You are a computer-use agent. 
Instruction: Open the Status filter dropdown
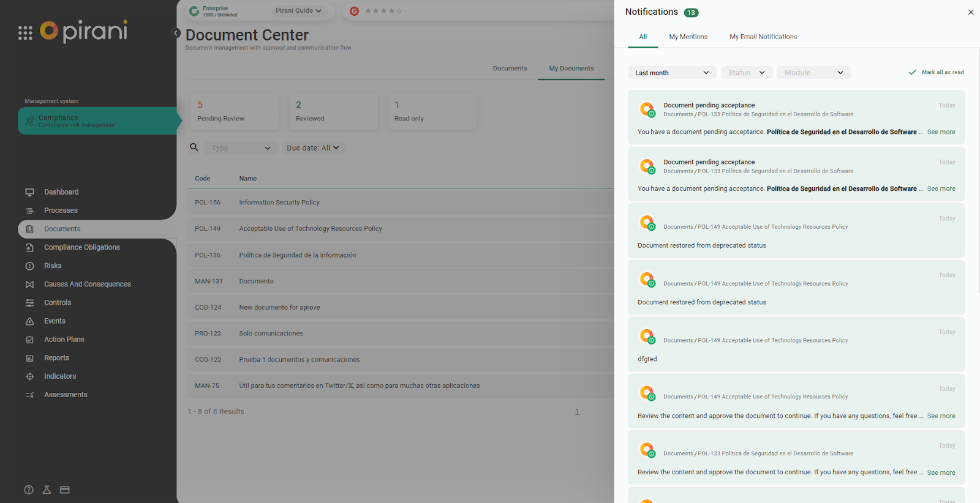[746, 73]
